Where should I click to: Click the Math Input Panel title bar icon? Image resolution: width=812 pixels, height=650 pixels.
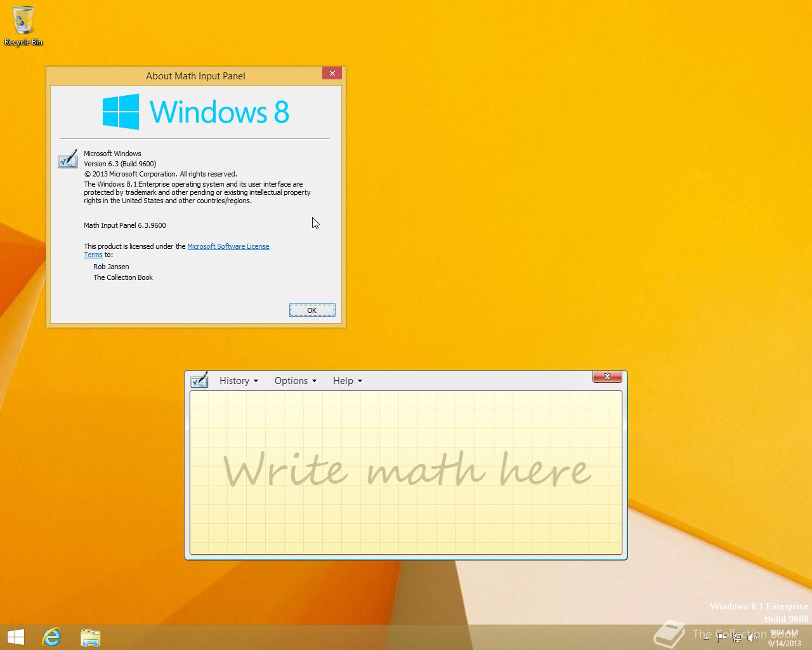(199, 380)
